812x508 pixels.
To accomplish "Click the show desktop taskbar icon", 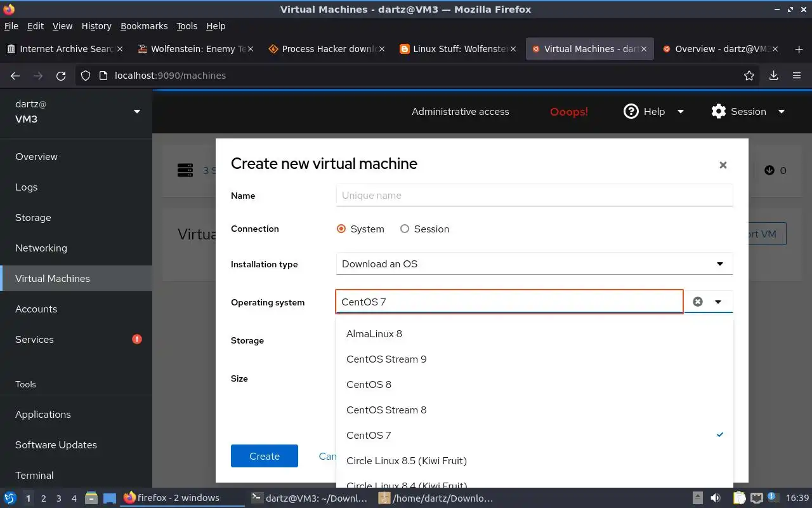I will [110, 498].
